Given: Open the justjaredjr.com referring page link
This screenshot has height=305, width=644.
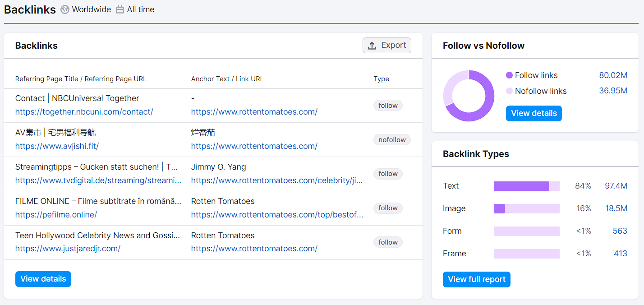Looking at the screenshot, I should (x=68, y=249).
